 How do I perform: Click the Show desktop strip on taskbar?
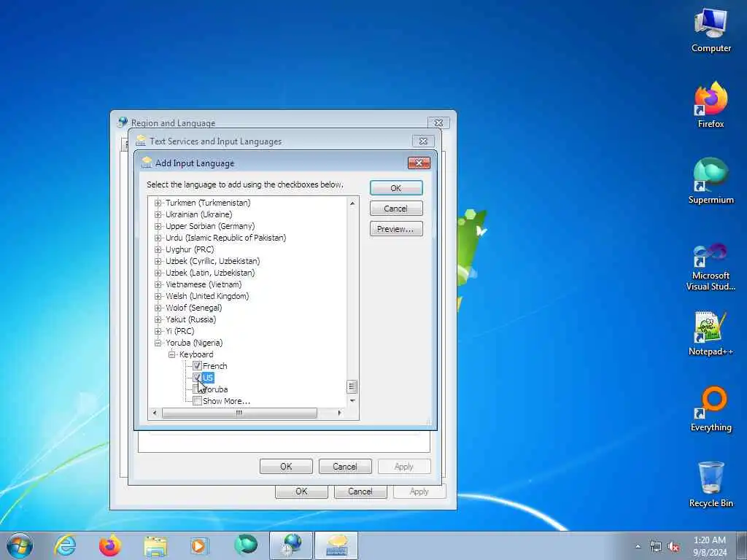pyautogui.click(x=742, y=545)
